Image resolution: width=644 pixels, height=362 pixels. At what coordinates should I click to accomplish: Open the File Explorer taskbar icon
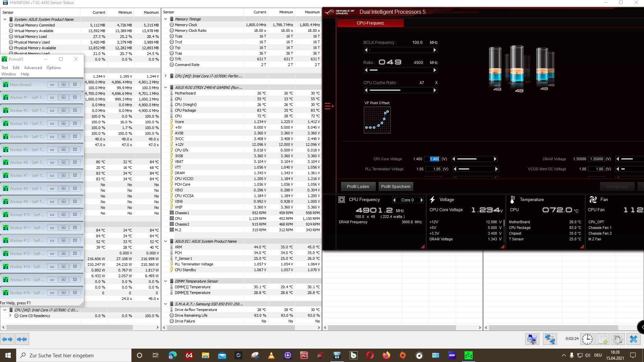pyautogui.click(x=205, y=355)
